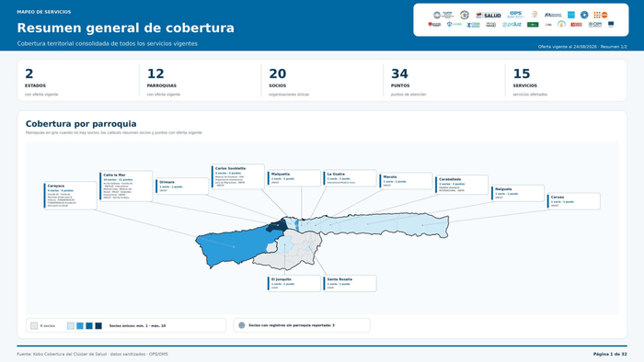Open the Catia la Mar callout
The width and height of the screenshot is (644, 362).
tap(126, 187)
